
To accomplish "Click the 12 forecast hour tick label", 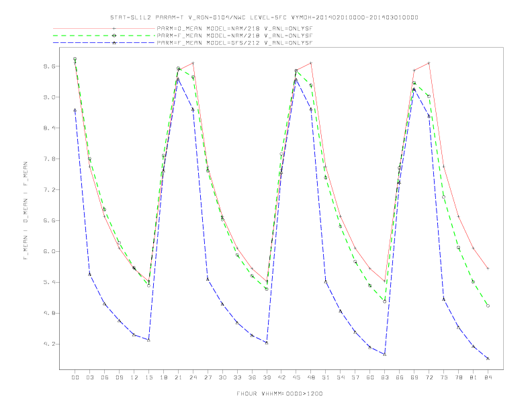I will (x=134, y=377).
